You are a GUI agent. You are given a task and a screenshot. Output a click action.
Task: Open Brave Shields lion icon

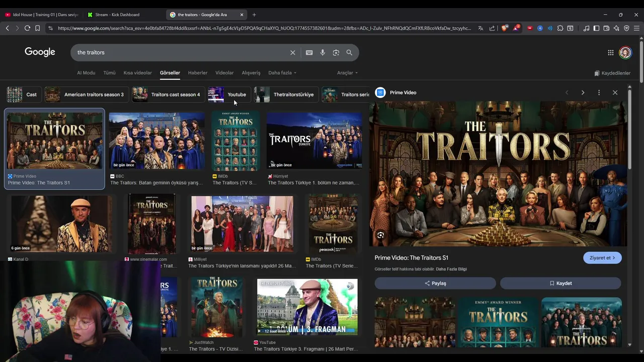(505, 28)
